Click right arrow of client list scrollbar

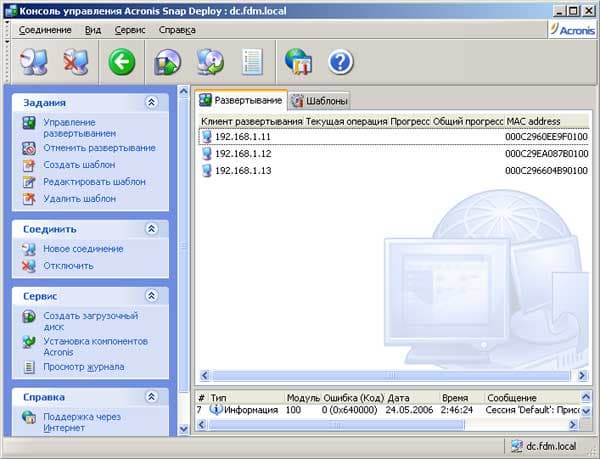(x=582, y=375)
